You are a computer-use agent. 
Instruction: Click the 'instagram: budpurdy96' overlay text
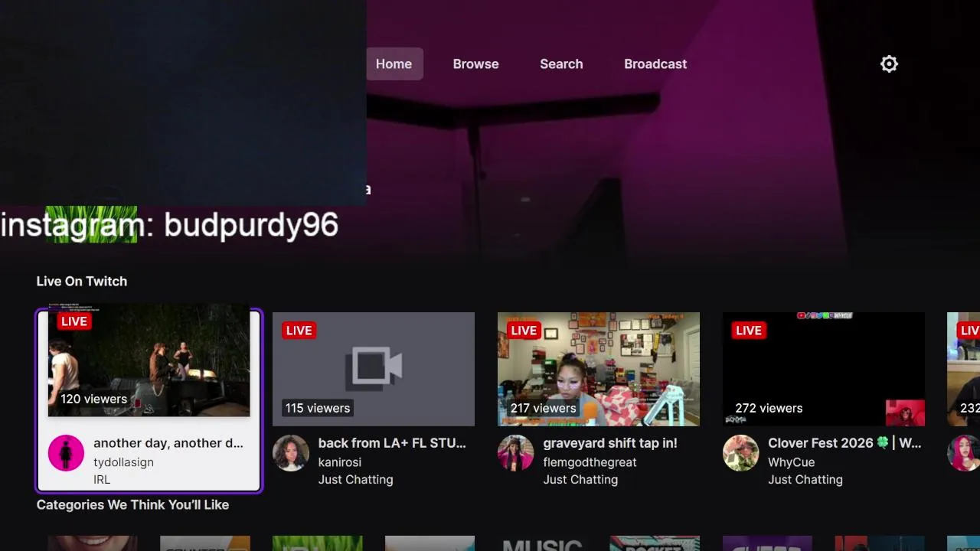click(x=169, y=225)
